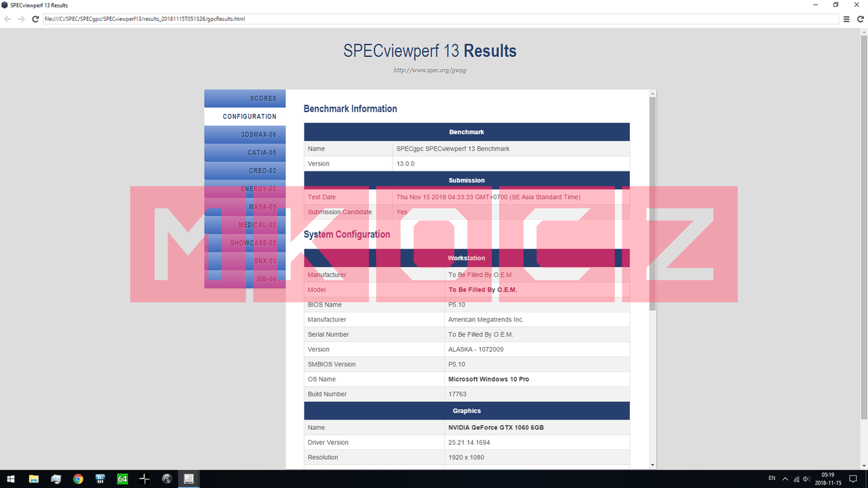Go back with the back arrow
This screenshot has height=488, width=868.
(7, 19)
